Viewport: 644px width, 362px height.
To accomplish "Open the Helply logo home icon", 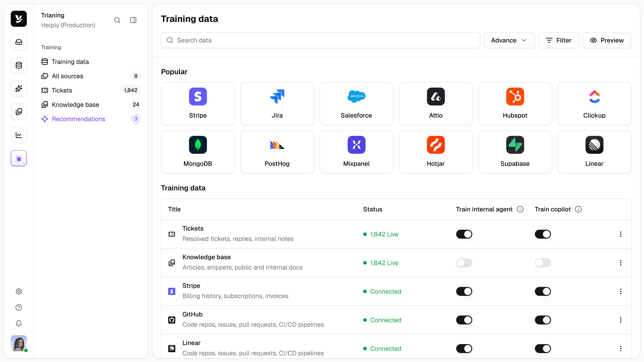I will [19, 19].
